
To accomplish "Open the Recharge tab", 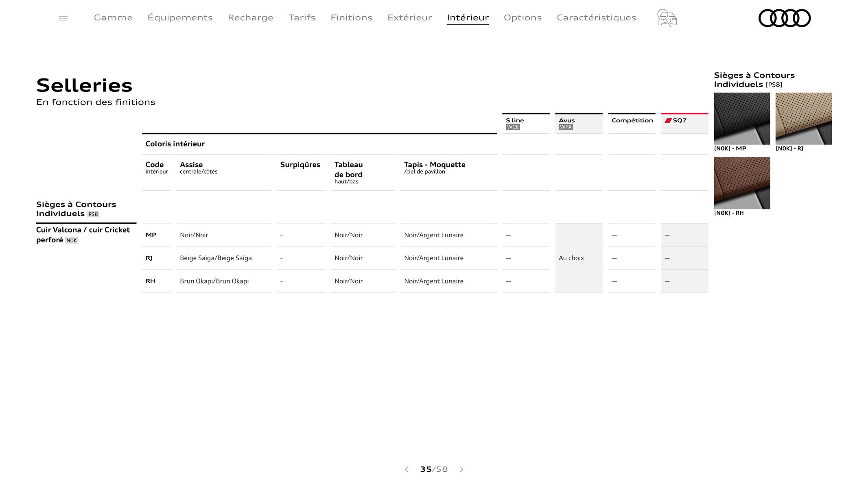I will pos(250,17).
